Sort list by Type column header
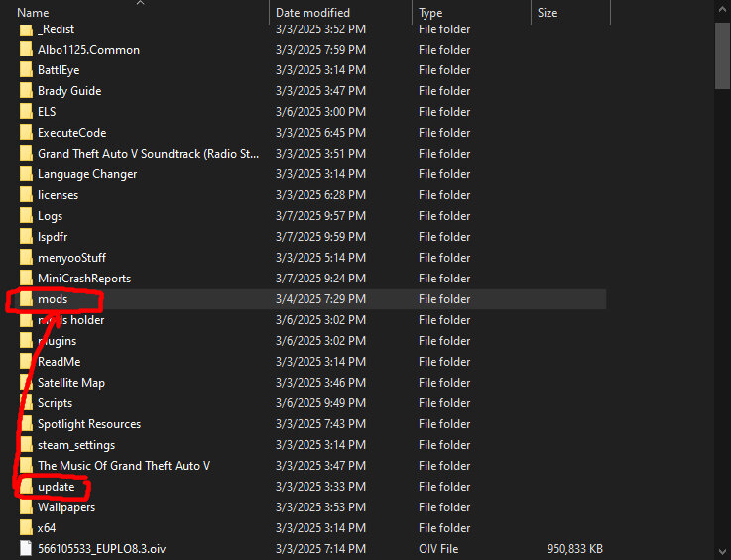This screenshot has height=560, width=731. [x=430, y=13]
